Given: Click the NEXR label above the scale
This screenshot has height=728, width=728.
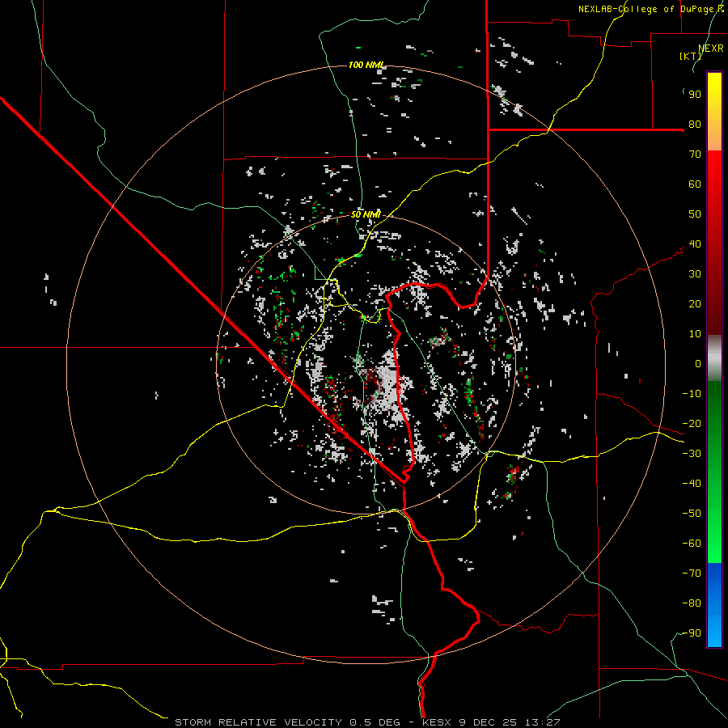Looking at the screenshot, I should point(711,49).
